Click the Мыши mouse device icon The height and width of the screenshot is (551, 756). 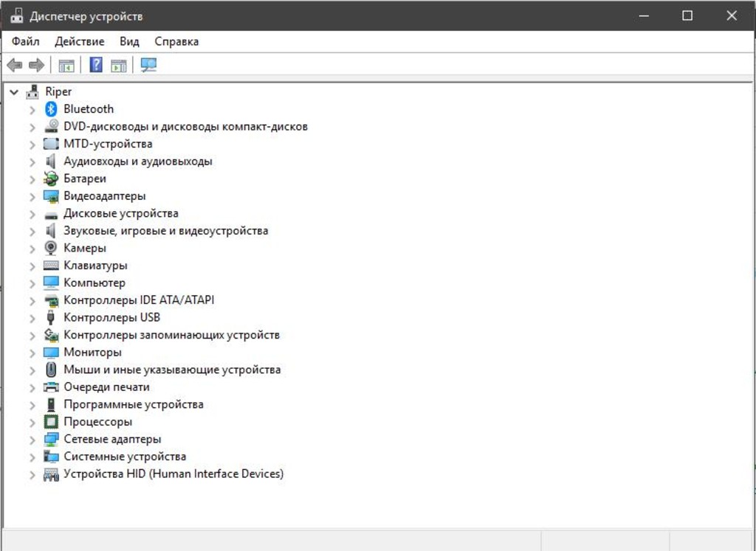click(51, 370)
